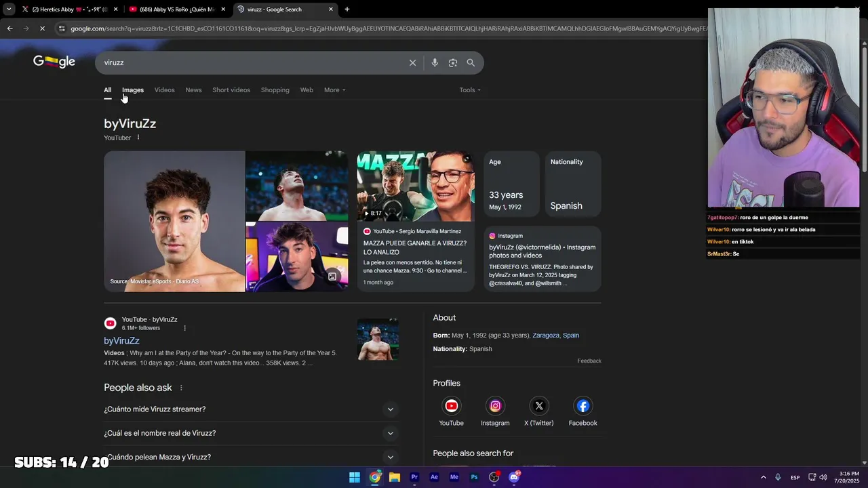Open YouTube result thumbnail beside byViruzz link
This screenshot has width=868, height=488.
coord(378,340)
